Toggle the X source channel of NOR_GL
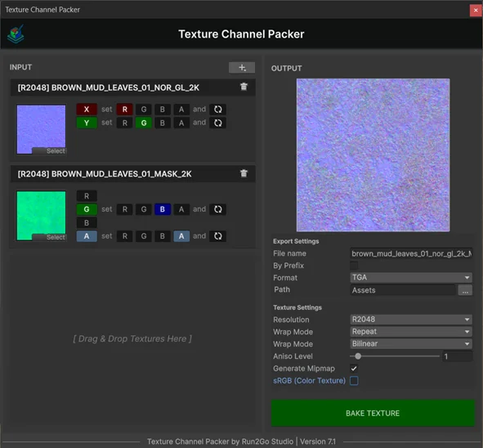Viewport: 483px width, 448px height. (x=87, y=109)
